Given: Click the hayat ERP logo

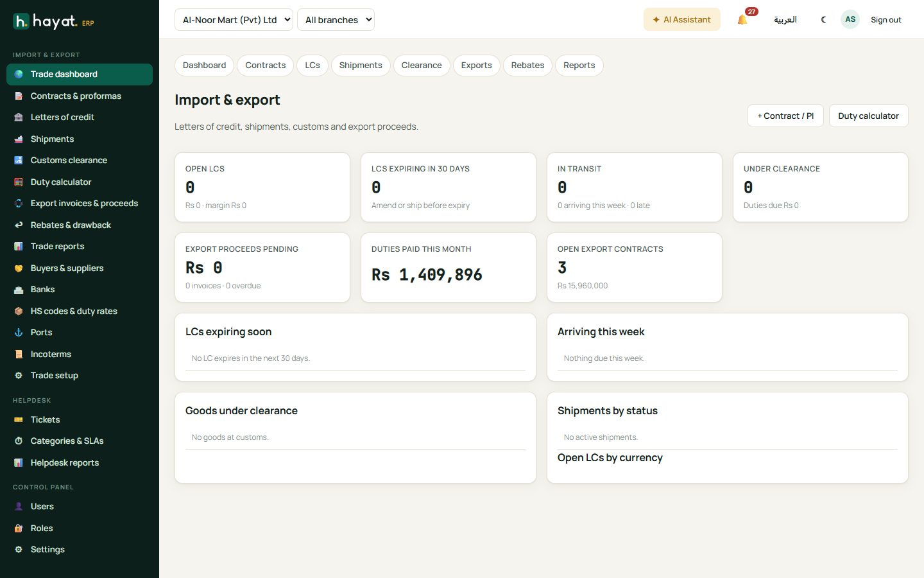Looking at the screenshot, I should click(x=54, y=22).
